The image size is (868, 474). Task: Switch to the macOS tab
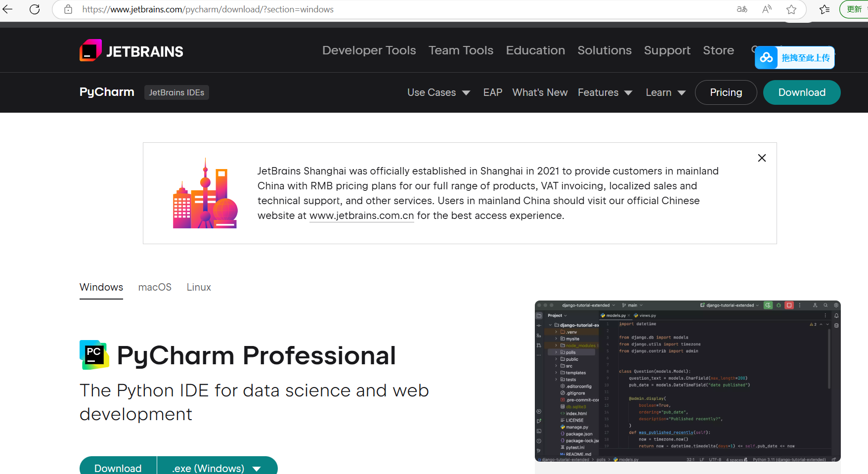[155, 287]
